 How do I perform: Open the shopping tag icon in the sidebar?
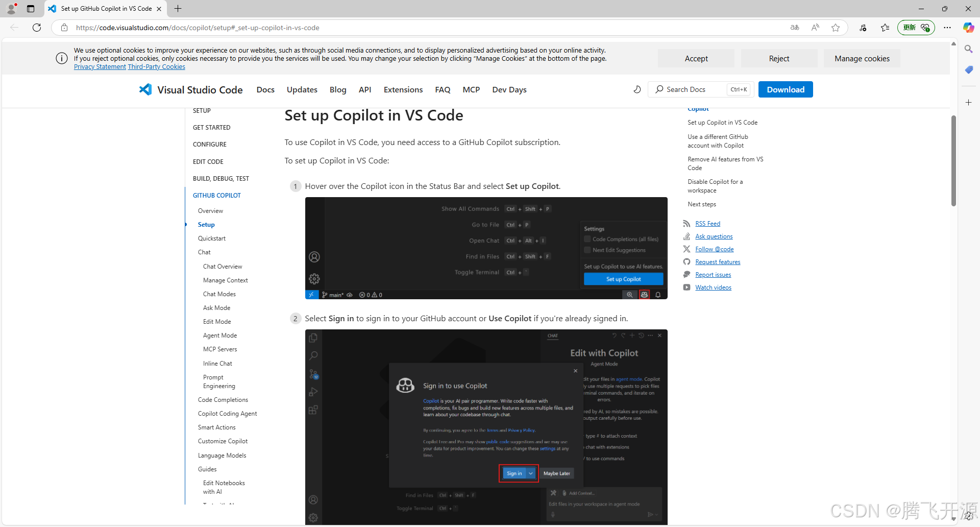(968, 70)
